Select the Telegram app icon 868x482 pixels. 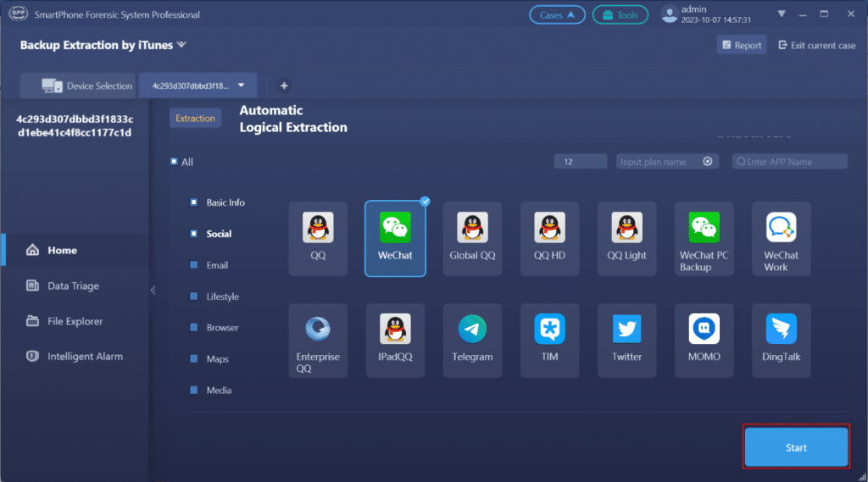coord(472,329)
